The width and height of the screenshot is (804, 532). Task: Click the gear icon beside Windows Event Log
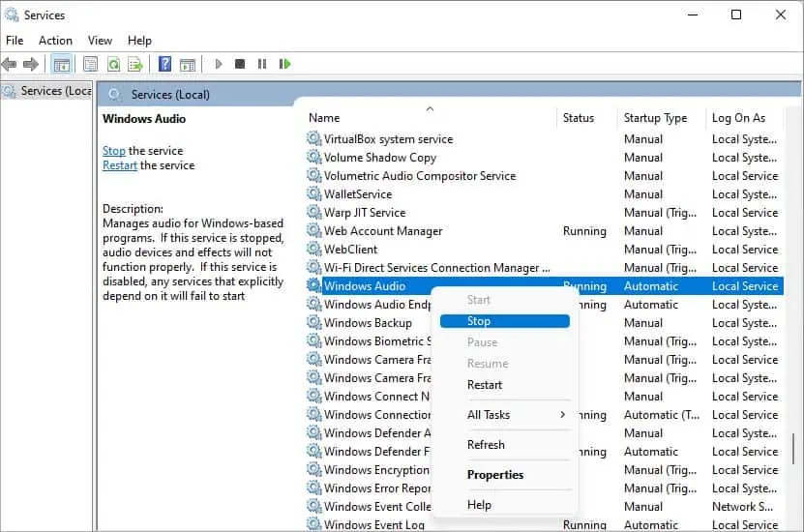coord(313,524)
